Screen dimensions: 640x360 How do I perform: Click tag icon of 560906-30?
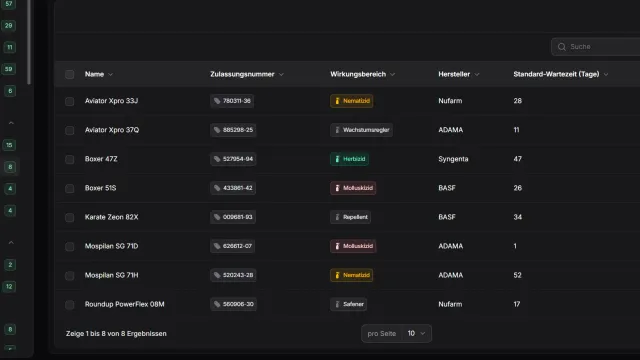click(x=217, y=304)
